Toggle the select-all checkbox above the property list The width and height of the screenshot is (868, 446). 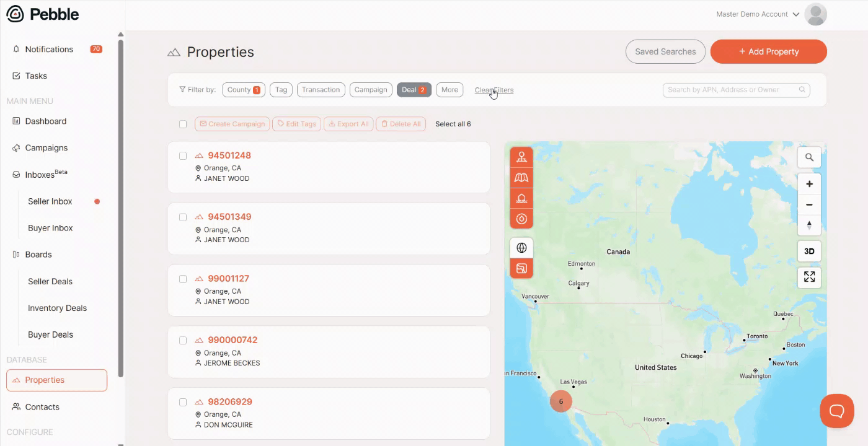point(183,124)
